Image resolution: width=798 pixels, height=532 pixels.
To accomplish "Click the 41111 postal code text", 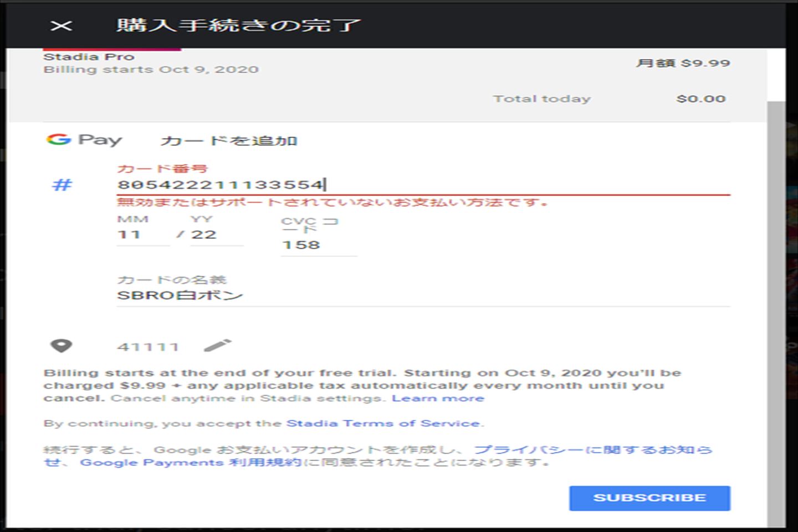I will pyautogui.click(x=148, y=347).
